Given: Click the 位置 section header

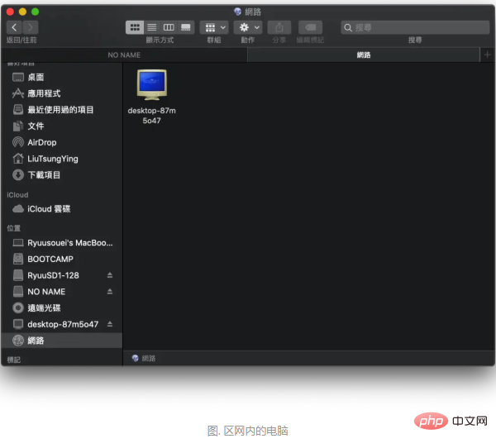Looking at the screenshot, I should pyautogui.click(x=13, y=228).
